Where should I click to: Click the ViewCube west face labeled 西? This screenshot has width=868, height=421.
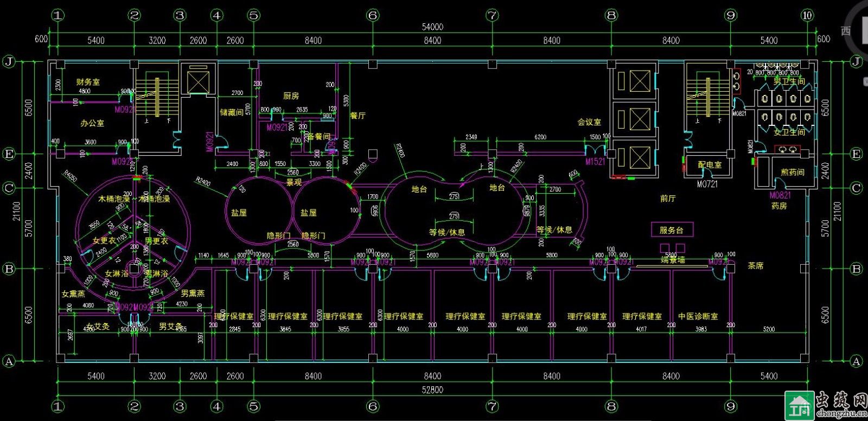click(846, 31)
